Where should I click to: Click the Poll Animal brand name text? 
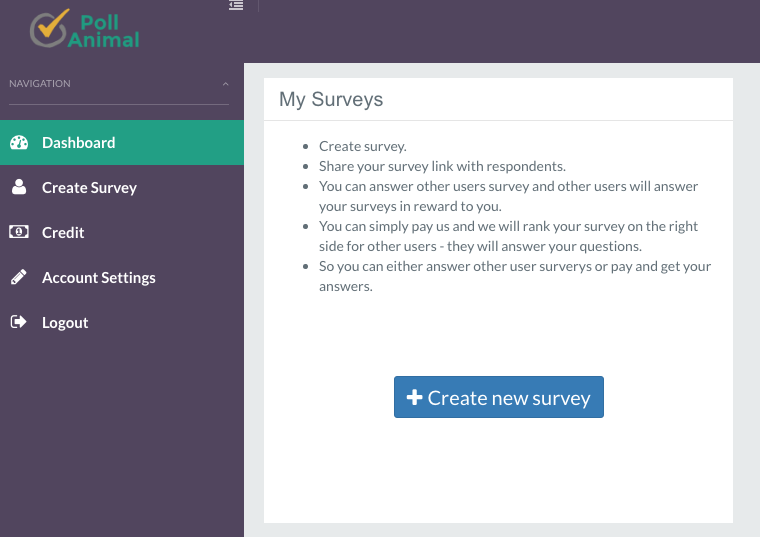tap(104, 31)
